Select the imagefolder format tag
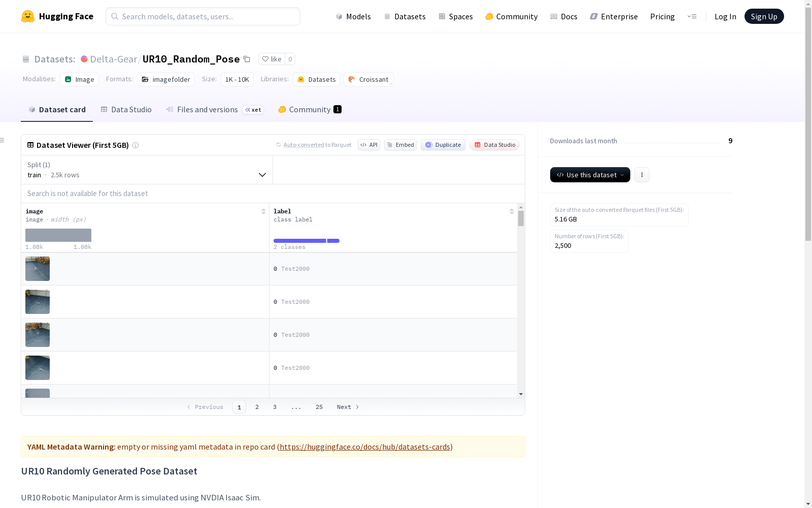This screenshot has height=508, width=812. [x=166, y=79]
